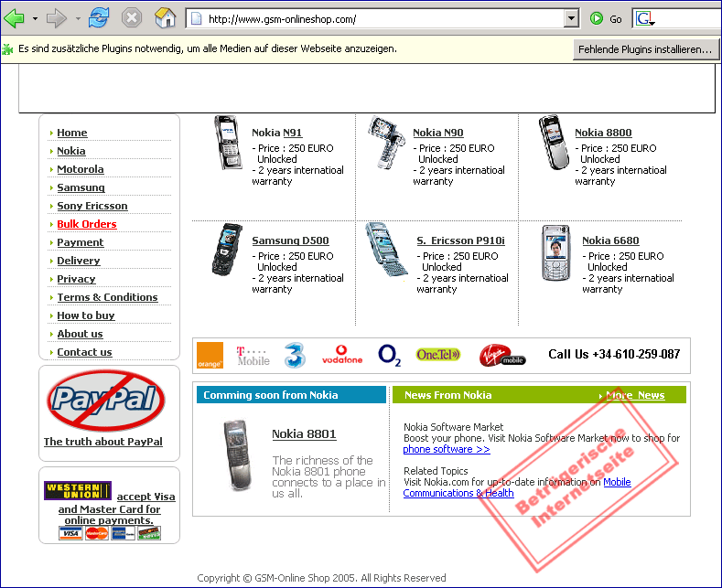The width and height of the screenshot is (722, 588).
Task: Open the Sony Ericsson category link
Action: [x=92, y=206]
